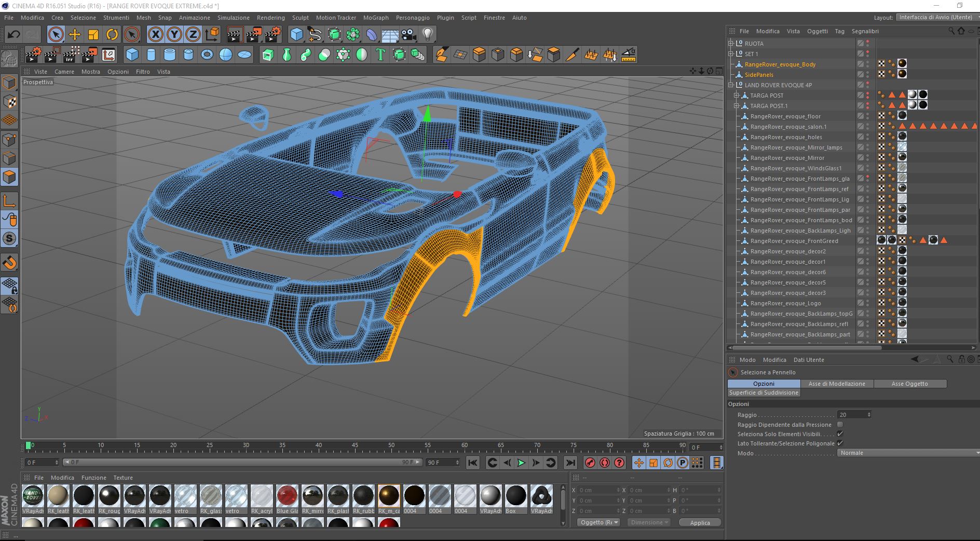This screenshot has width=980, height=541.
Task: Select the Knife tool icon
Action: click(x=573, y=55)
